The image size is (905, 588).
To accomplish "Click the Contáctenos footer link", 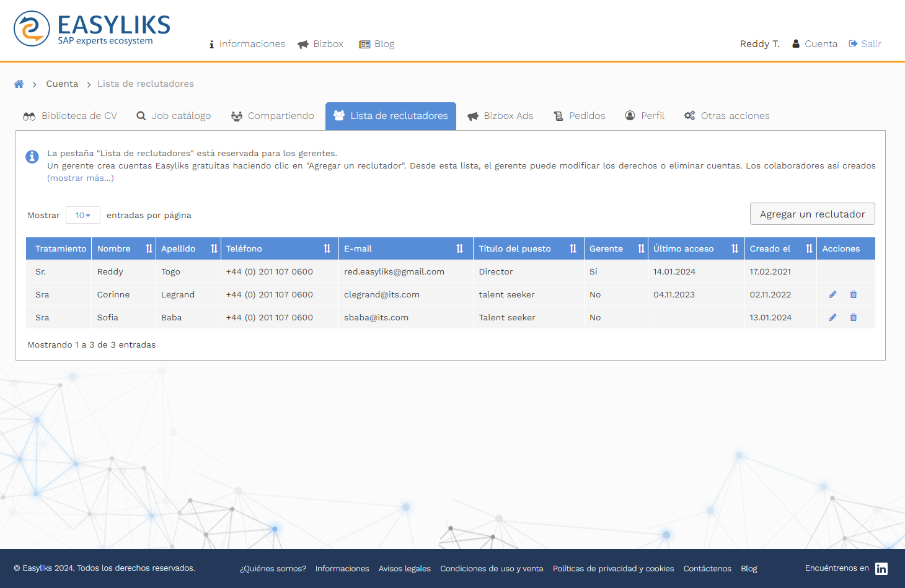I will click(x=707, y=569).
